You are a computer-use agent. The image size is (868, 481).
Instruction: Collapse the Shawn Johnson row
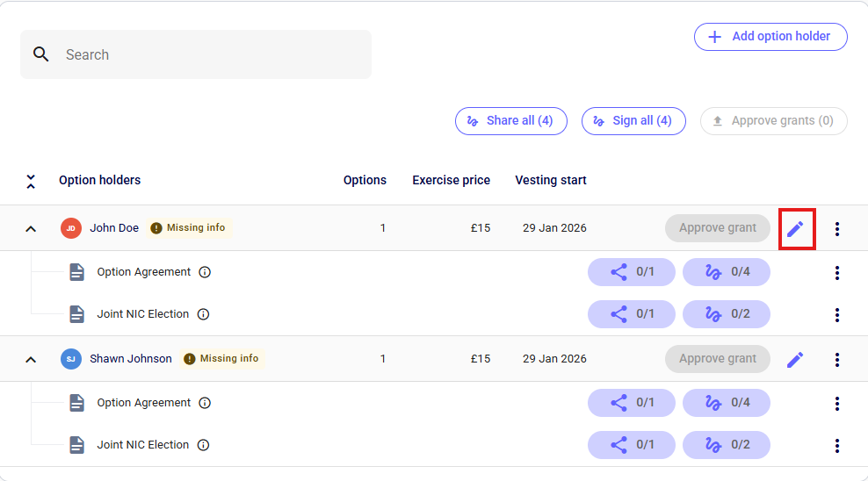(31, 359)
